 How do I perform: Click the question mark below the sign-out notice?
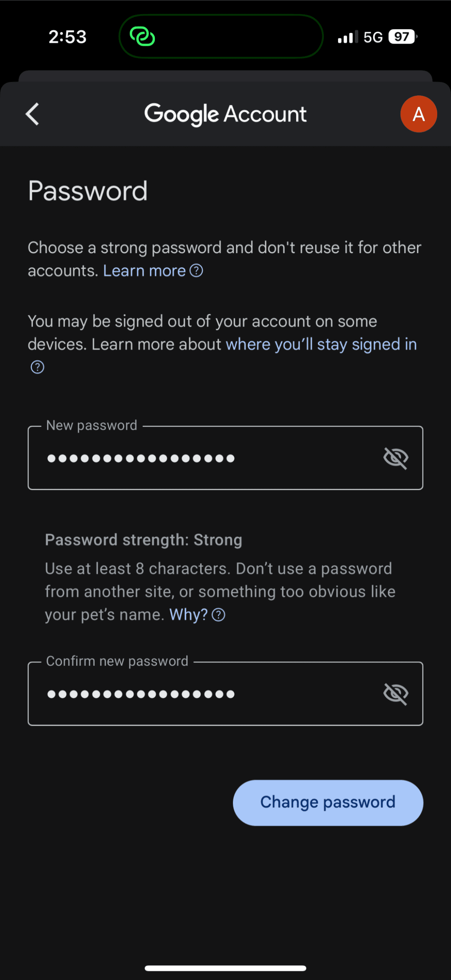pyautogui.click(x=37, y=367)
